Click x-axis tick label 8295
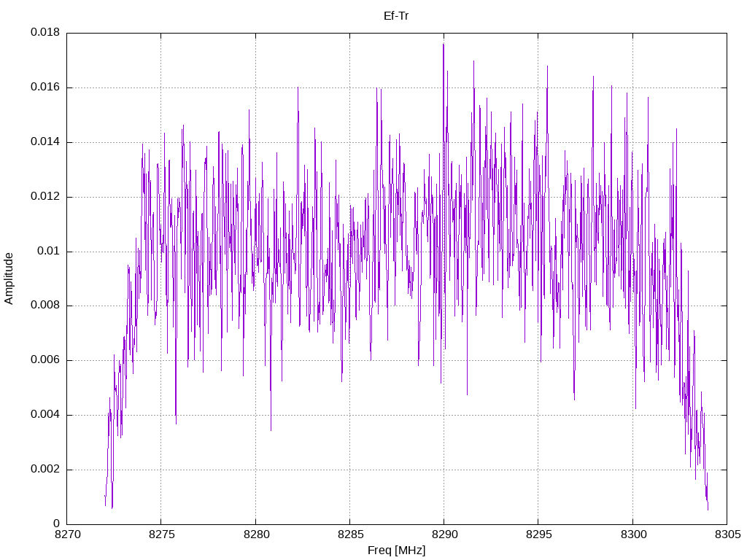This screenshot has height=560, width=747. click(539, 534)
